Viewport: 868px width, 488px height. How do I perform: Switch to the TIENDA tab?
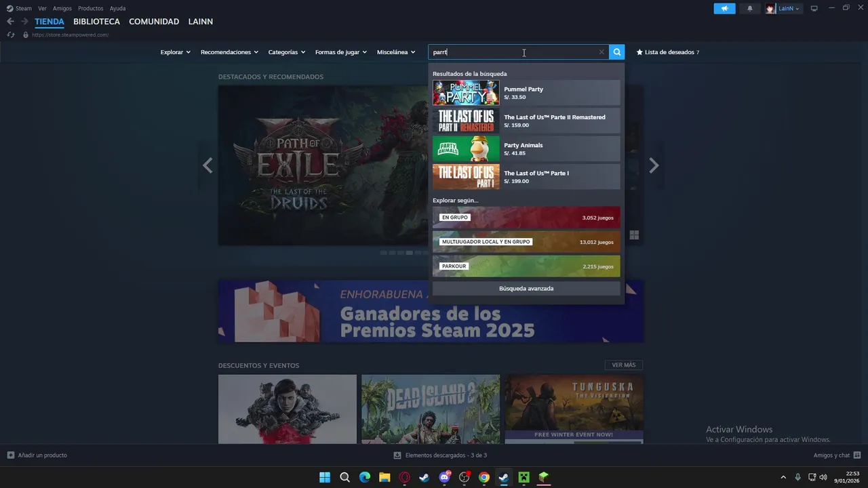click(x=50, y=22)
